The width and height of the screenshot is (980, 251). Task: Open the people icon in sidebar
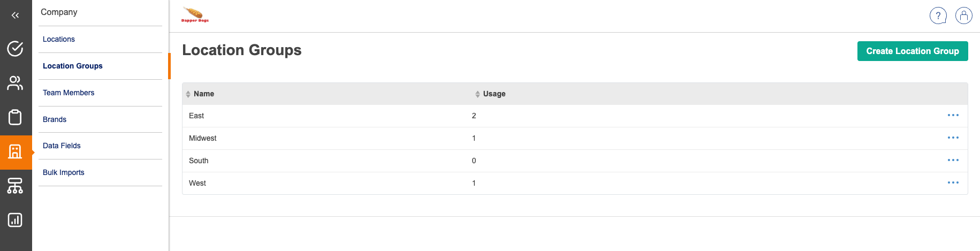click(15, 83)
